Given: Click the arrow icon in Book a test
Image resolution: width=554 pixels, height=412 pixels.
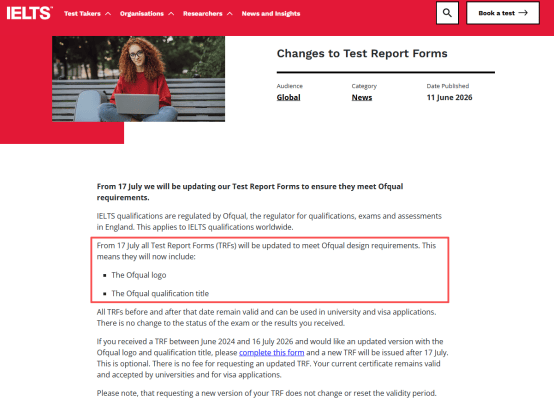Looking at the screenshot, I should (x=523, y=13).
